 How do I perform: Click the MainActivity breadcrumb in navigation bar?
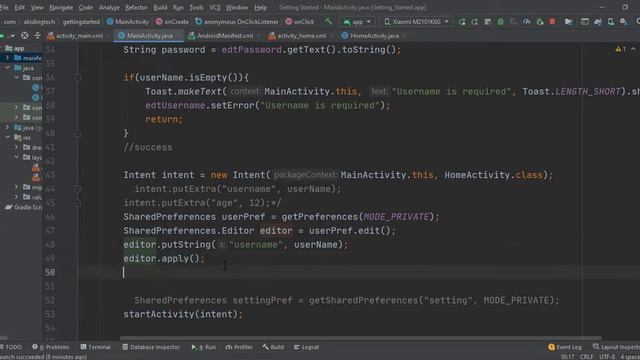click(128, 22)
